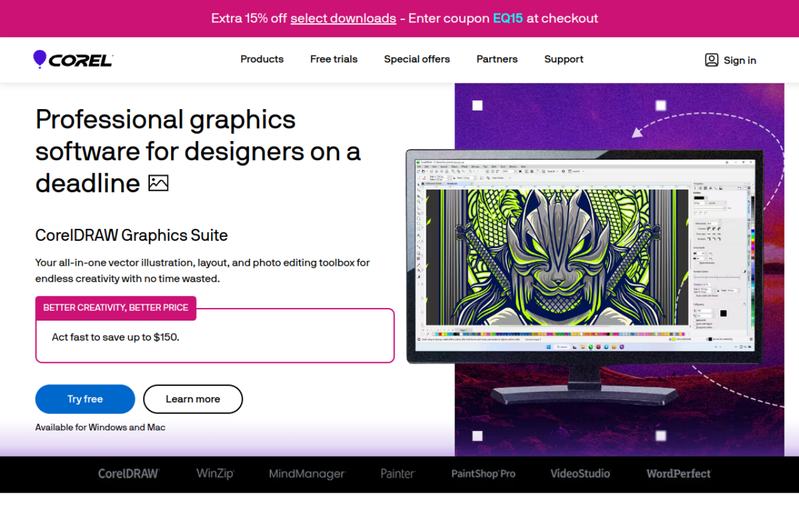
Task: Open the Partners menu
Action: tap(497, 59)
